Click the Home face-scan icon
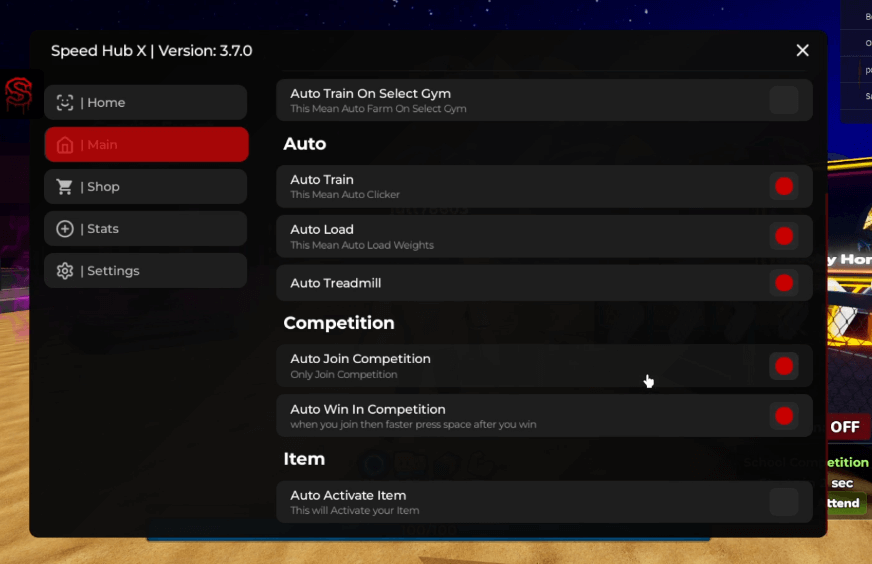The image size is (872, 564). pyautogui.click(x=65, y=102)
